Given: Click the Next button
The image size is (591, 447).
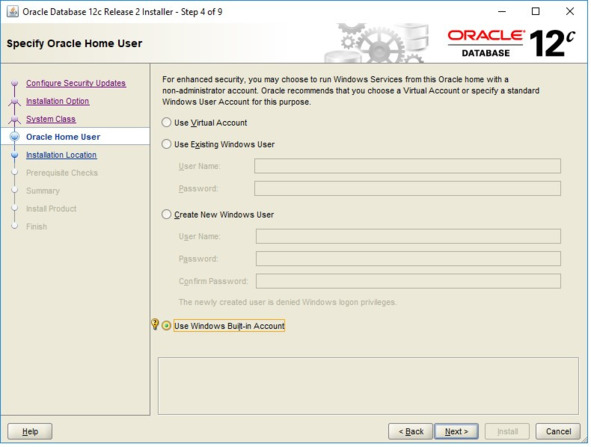Looking at the screenshot, I should [456, 432].
